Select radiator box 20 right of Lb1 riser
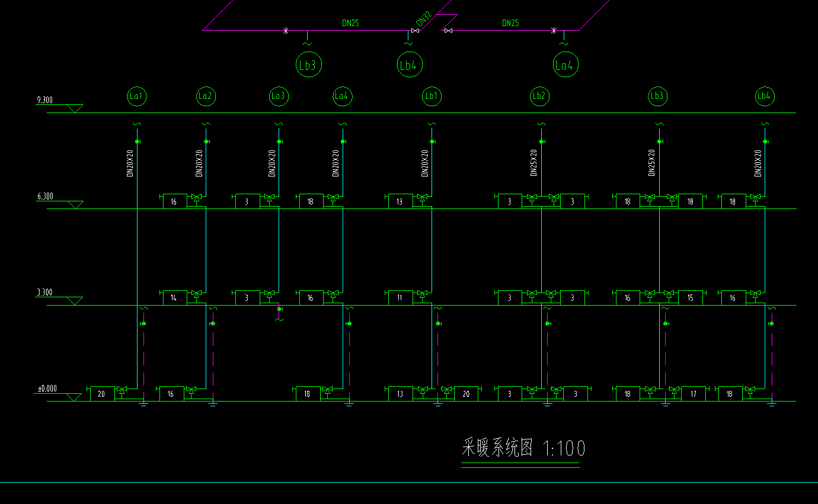Image resolution: width=818 pixels, height=504 pixels. tap(466, 394)
